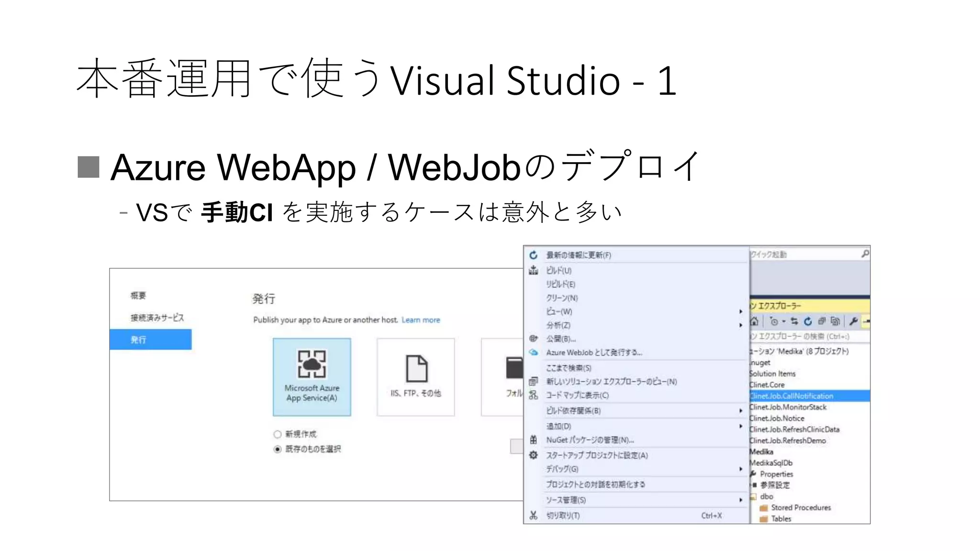
Task: Click the new Solution Explorer view icon
Action: pos(534,382)
